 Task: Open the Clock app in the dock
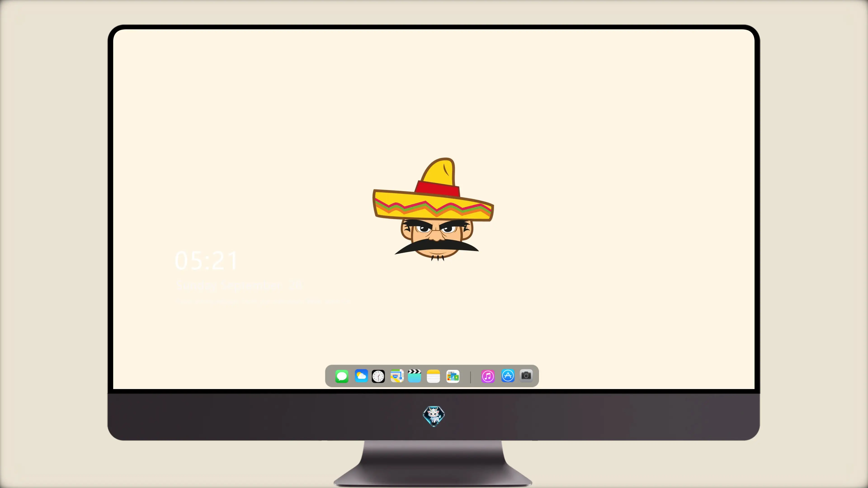pyautogui.click(x=378, y=376)
